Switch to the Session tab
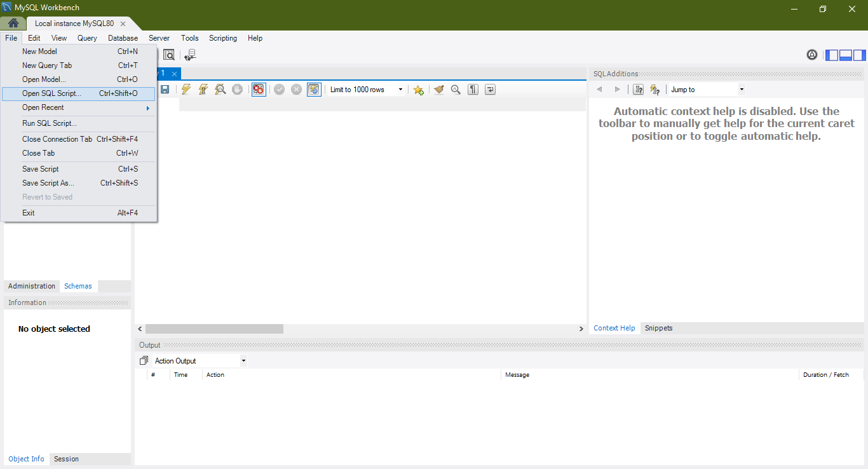Image resolution: width=868 pixels, height=469 pixels. tap(66, 459)
